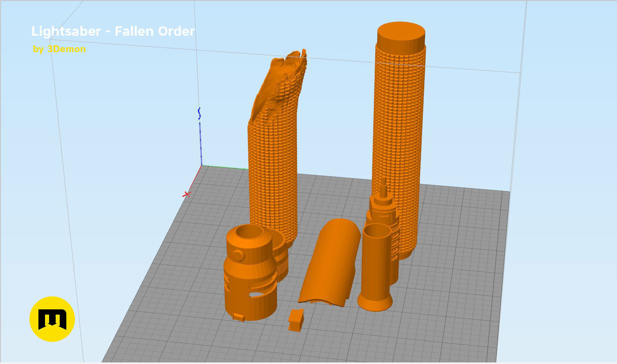Click the "Lightsaber - Fallen Order" title
The width and height of the screenshot is (617, 364).
pyautogui.click(x=113, y=31)
